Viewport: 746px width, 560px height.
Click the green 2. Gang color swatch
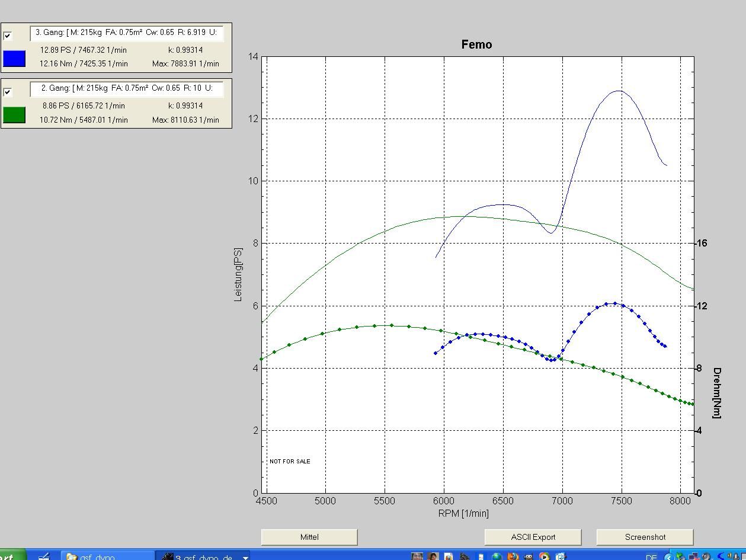(x=14, y=115)
